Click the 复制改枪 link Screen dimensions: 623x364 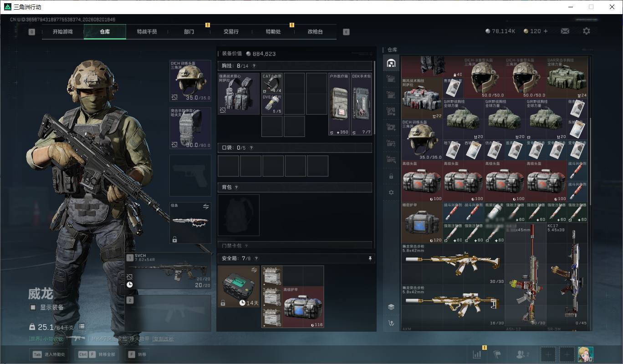[163, 339]
